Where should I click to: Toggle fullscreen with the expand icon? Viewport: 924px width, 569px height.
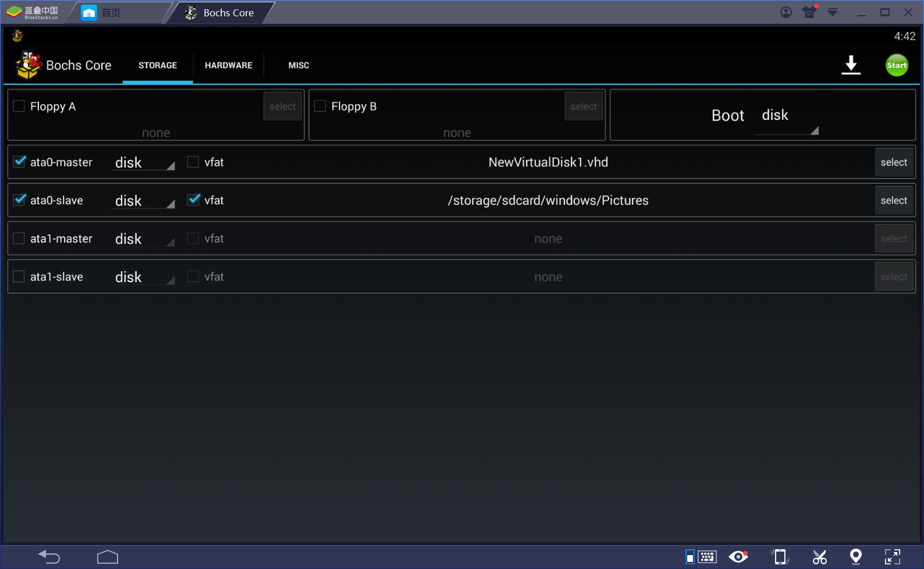pyautogui.click(x=892, y=557)
